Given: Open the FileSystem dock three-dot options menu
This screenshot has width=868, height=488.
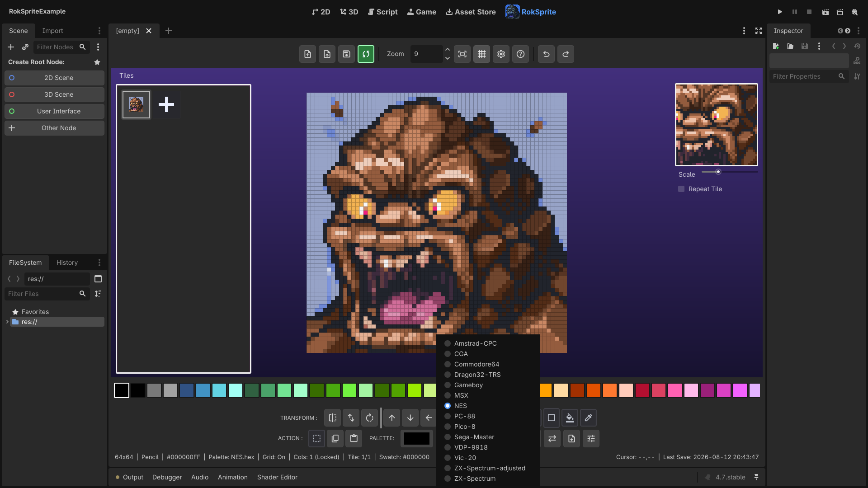Looking at the screenshot, I should coord(99,263).
